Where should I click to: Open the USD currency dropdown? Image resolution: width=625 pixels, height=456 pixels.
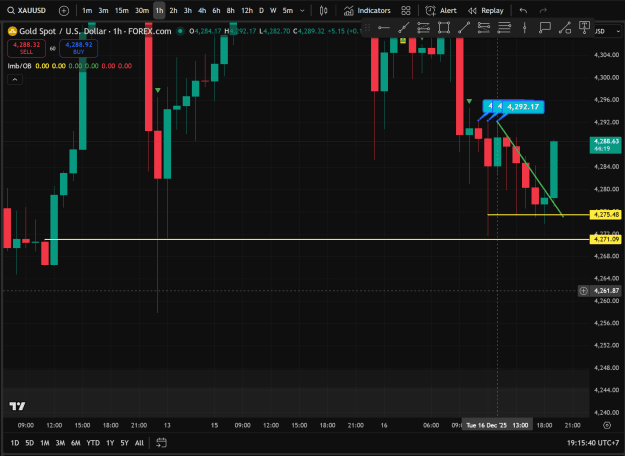pos(607,31)
